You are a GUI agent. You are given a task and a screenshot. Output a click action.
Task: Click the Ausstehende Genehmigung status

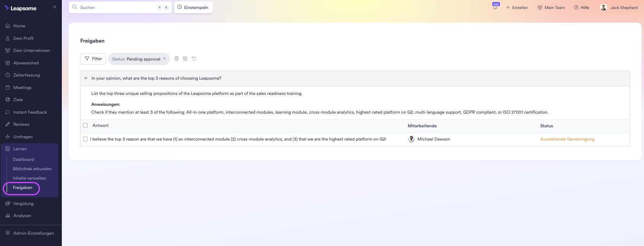point(567,139)
